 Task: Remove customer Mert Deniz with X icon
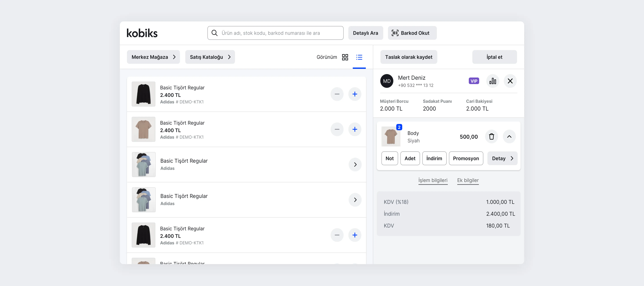[x=510, y=81]
